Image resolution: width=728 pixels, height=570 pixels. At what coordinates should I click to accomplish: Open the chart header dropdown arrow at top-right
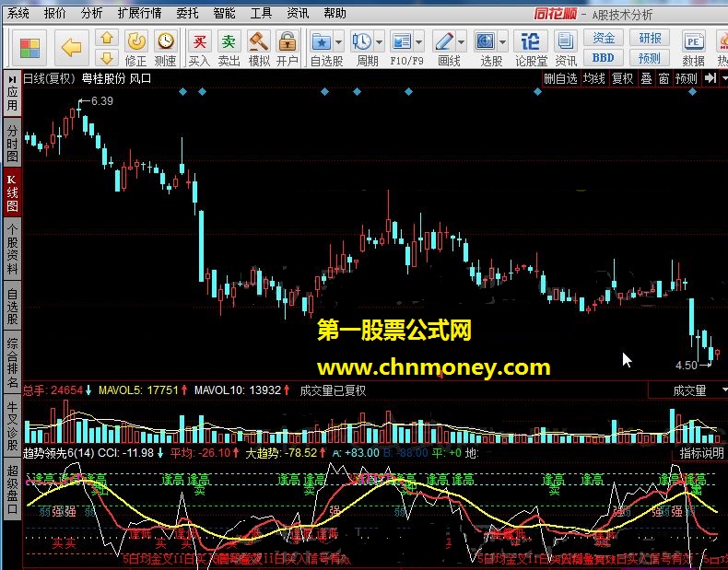tap(723, 79)
